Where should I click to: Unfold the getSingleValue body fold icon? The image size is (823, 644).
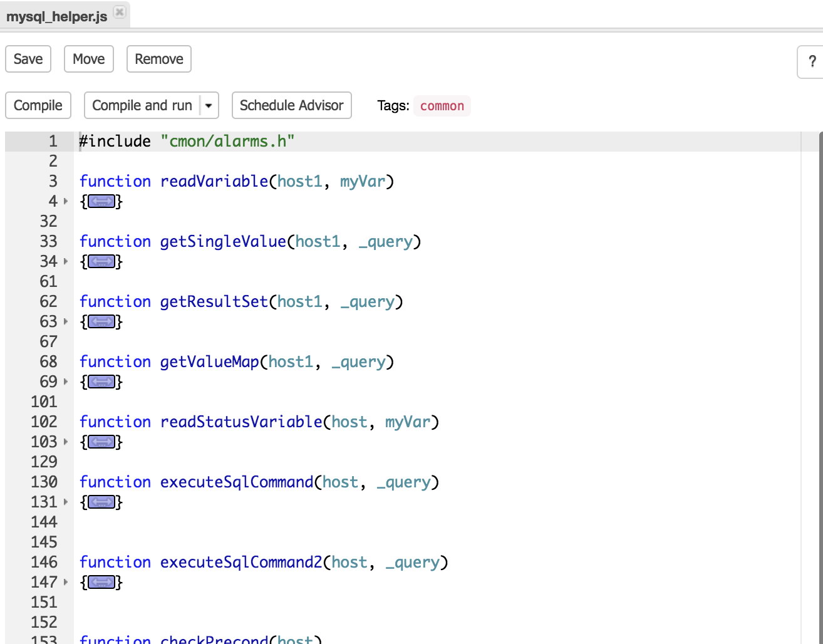[101, 262]
